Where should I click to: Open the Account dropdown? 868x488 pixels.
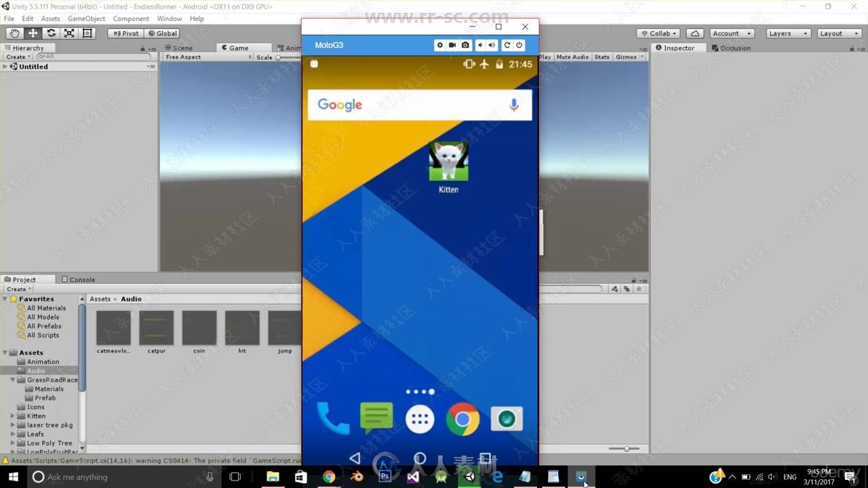pos(732,33)
